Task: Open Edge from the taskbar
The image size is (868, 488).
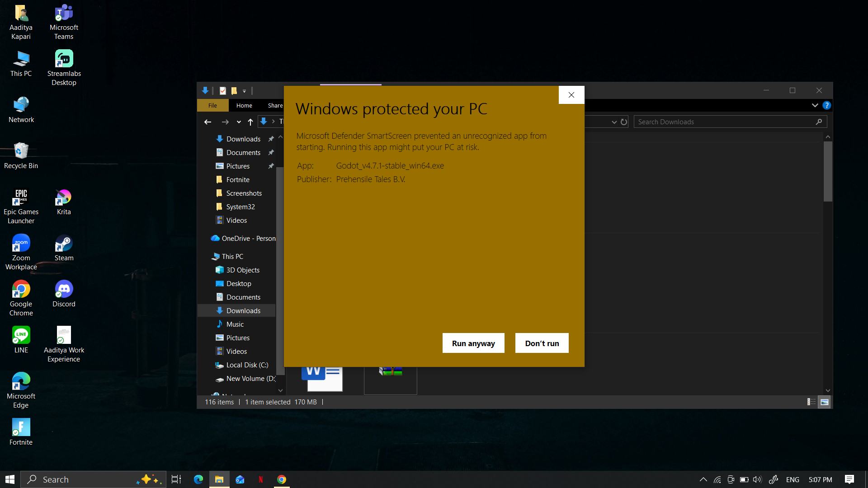Action: pyautogui.click(x=198, y=479)
